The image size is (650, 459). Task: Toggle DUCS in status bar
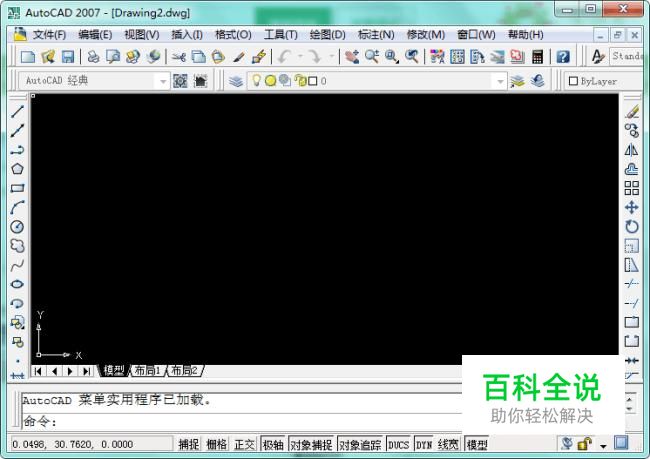click(398, 444)
